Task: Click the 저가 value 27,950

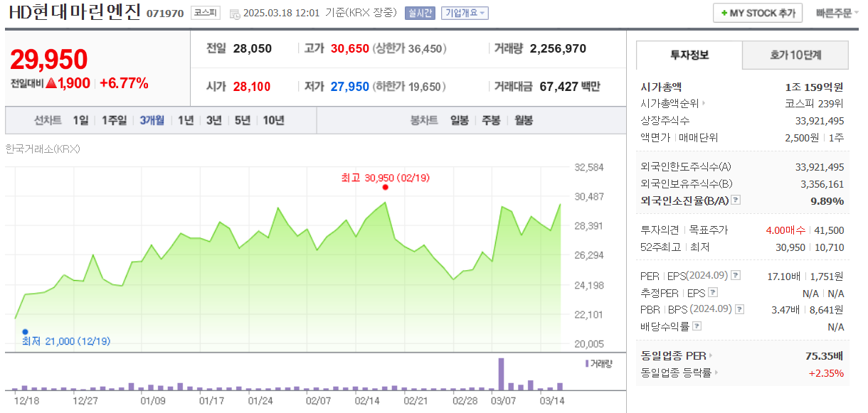Action: tap(350, 87)
